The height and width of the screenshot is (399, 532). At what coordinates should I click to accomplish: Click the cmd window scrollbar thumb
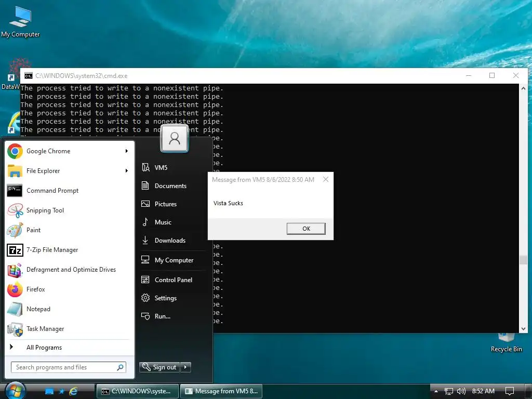pos(523,260)
